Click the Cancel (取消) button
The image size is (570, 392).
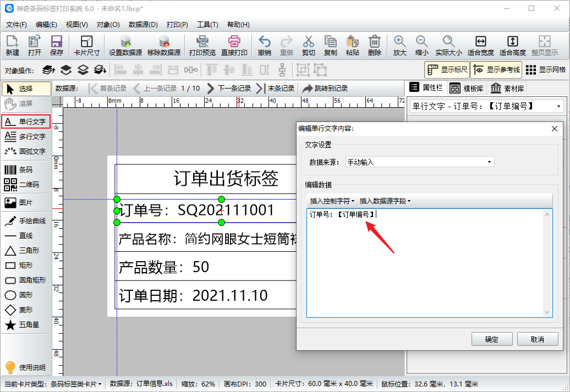537,339
